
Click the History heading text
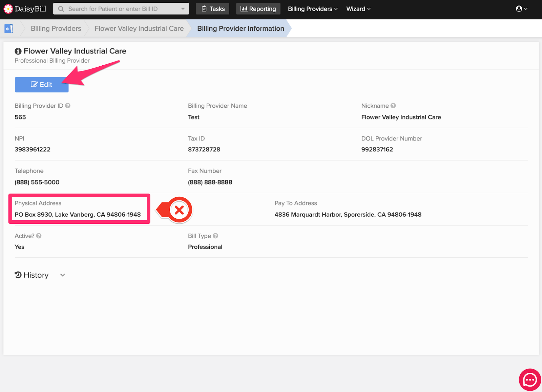tap(36, 275)
